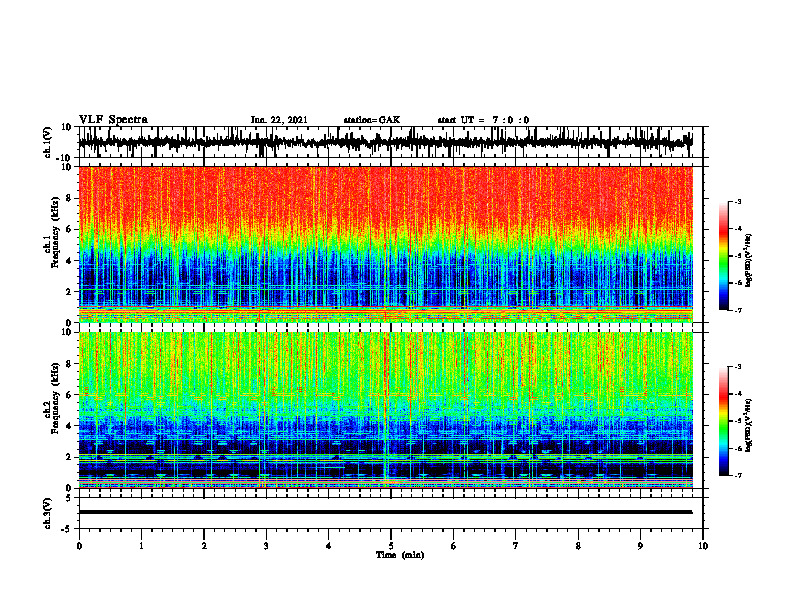The height and width of the screenshot is (612, 792).
Task: Select the 'Time (min)' axis title
Action: coord(400,555)
